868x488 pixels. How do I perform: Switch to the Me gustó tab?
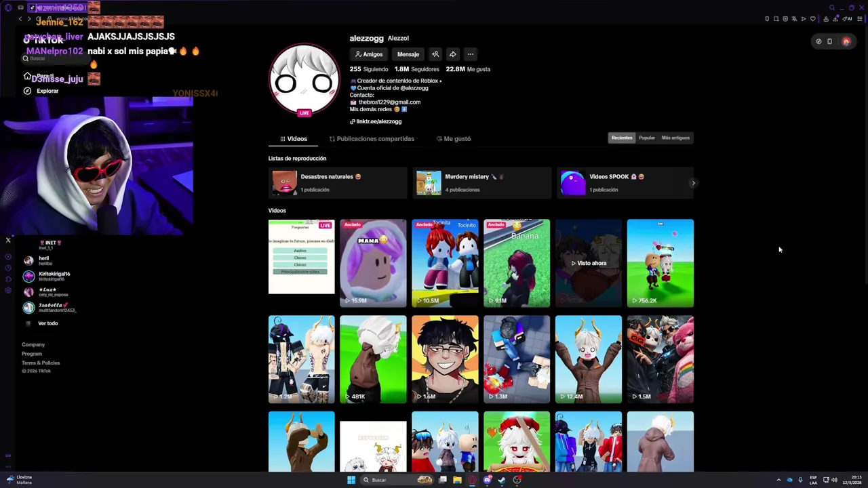(x=454, y=139)
